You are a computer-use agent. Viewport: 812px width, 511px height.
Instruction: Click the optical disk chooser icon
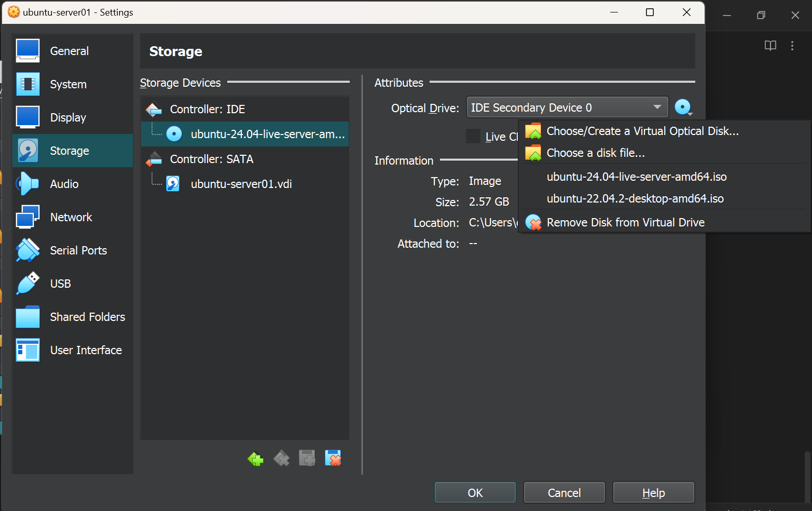click(x=683, y=107)
